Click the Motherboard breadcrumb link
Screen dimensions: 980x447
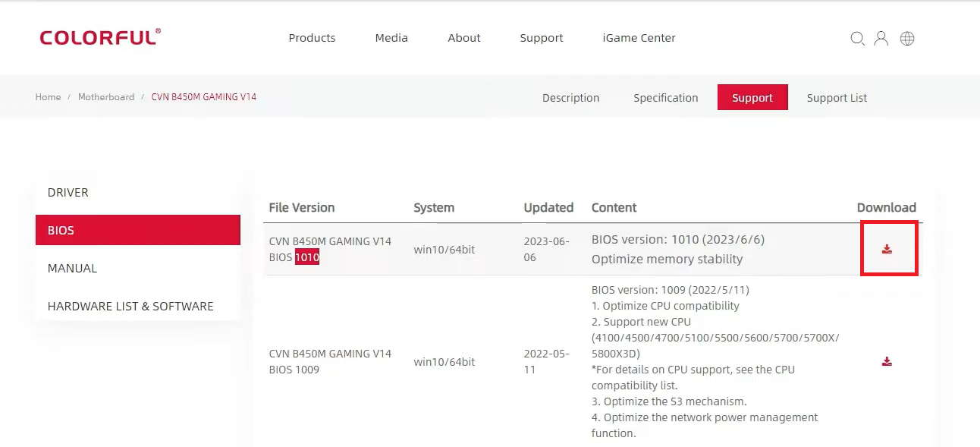(106, 97)
